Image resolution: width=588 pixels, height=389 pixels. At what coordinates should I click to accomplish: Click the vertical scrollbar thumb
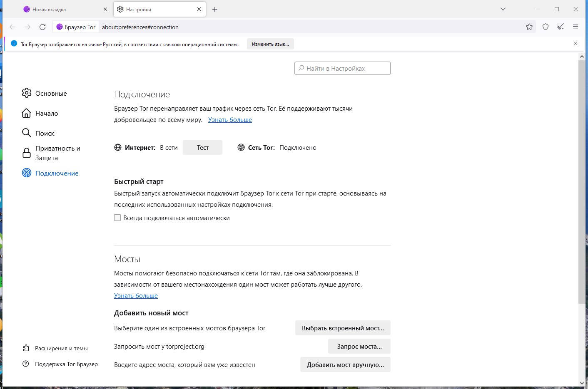[x=582, y=182]
